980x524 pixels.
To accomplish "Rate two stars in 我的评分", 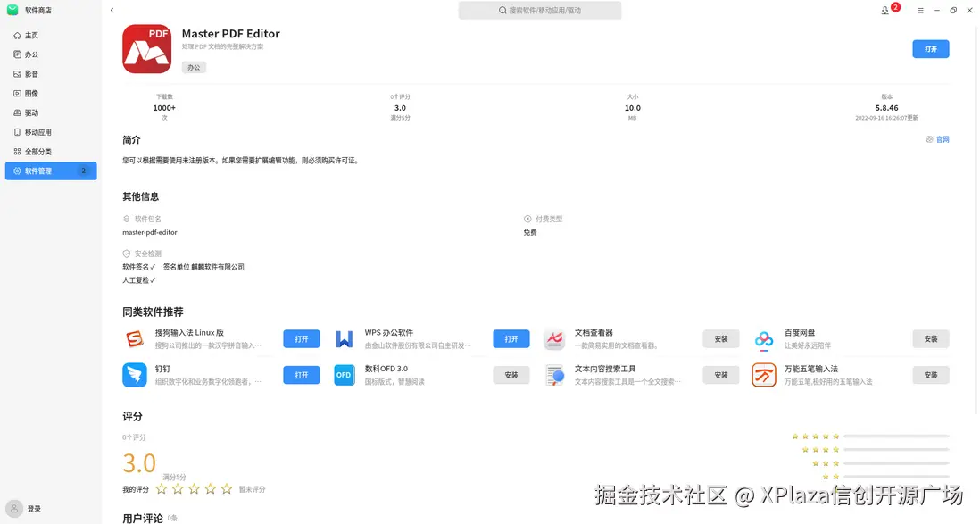I will 178,489.
